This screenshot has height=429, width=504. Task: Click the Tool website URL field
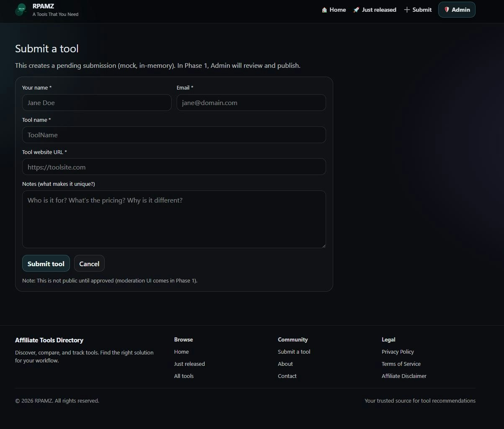pyautogui.click(x=174, y=167)
